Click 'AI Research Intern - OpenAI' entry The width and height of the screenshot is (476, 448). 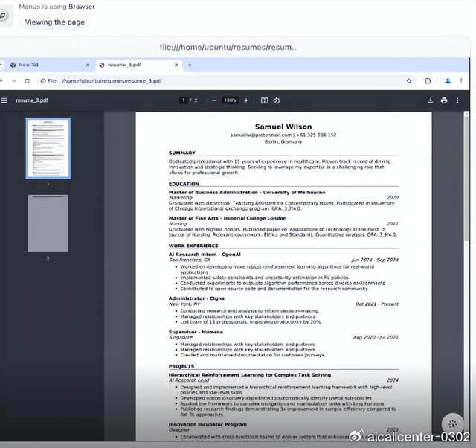[205, 255]
